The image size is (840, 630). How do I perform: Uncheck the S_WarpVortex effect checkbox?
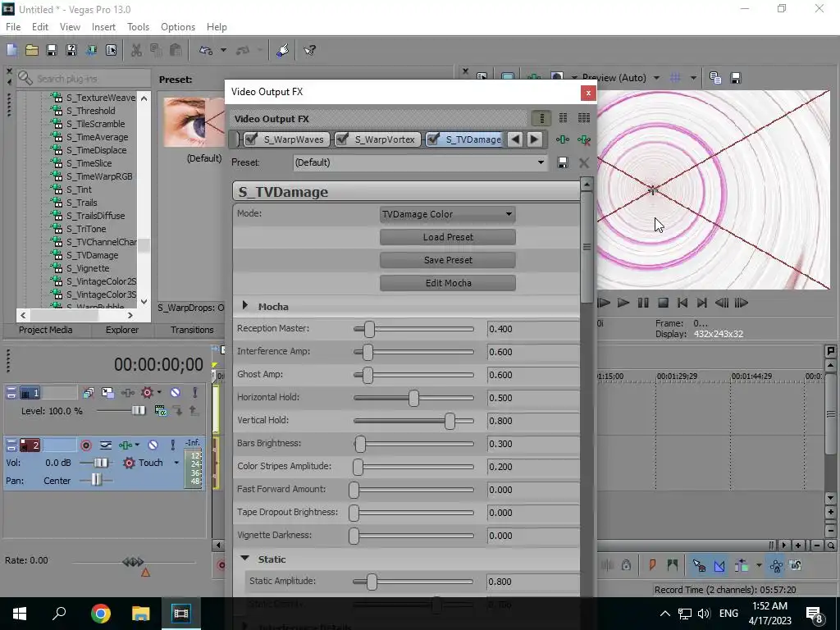tap(342, 139)
